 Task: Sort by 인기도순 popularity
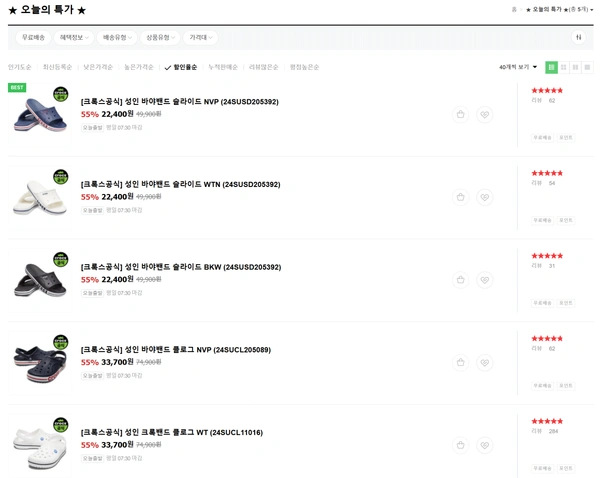(20, 68)
